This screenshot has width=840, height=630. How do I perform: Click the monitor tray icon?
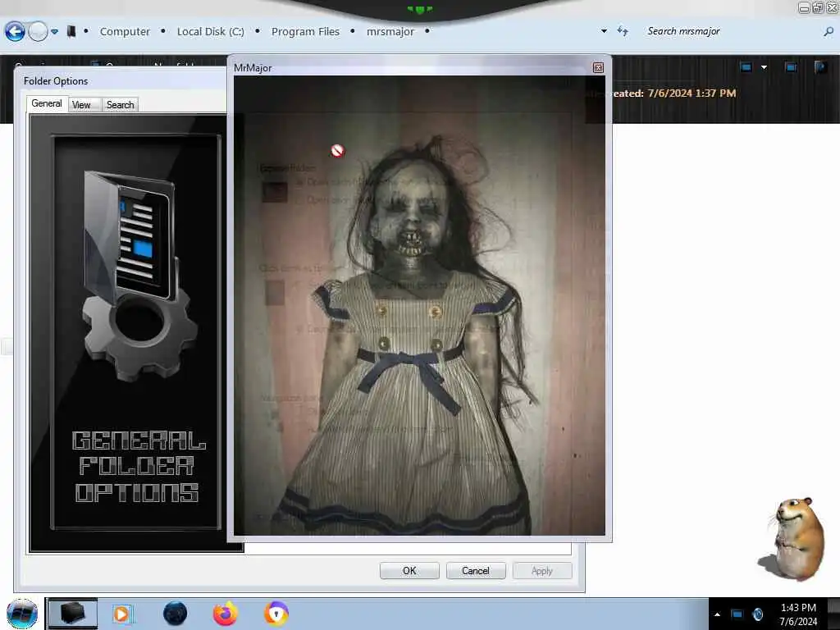tap(737, 614)
